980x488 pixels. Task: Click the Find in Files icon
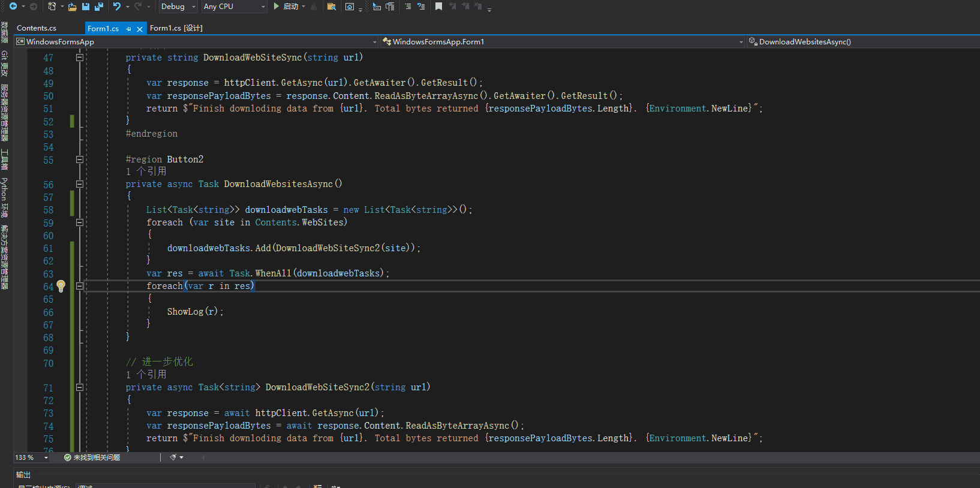[331, 7]
